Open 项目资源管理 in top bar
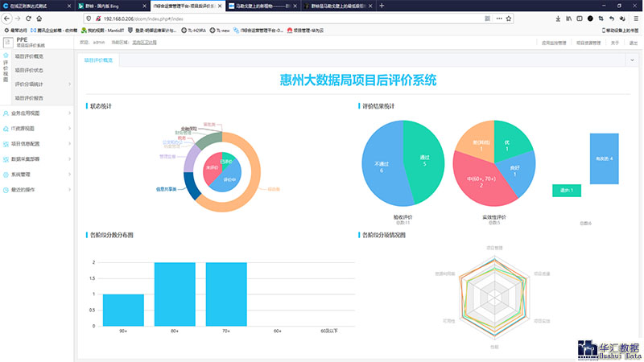644x362 pixels. pyautogui.click(x=588, y=43)
